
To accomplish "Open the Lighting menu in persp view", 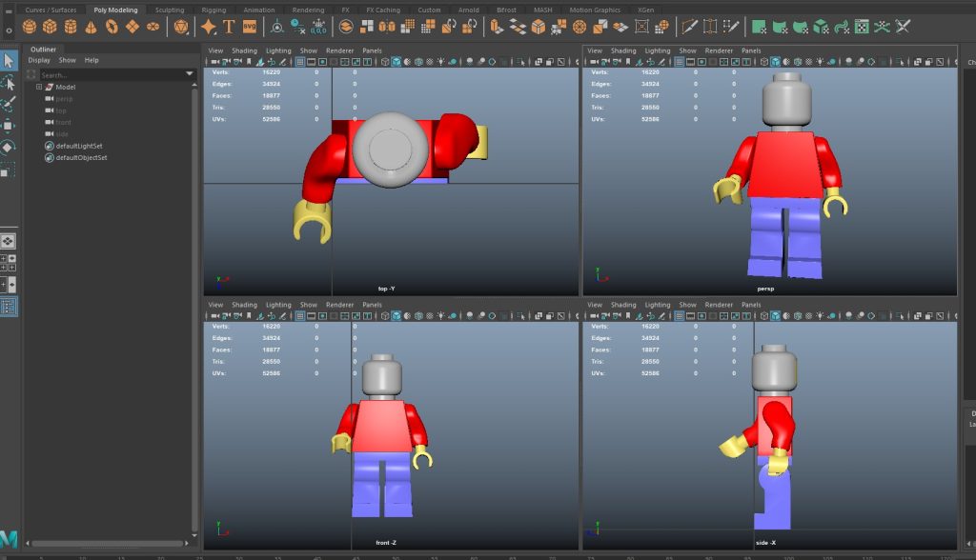I will 658,51.
